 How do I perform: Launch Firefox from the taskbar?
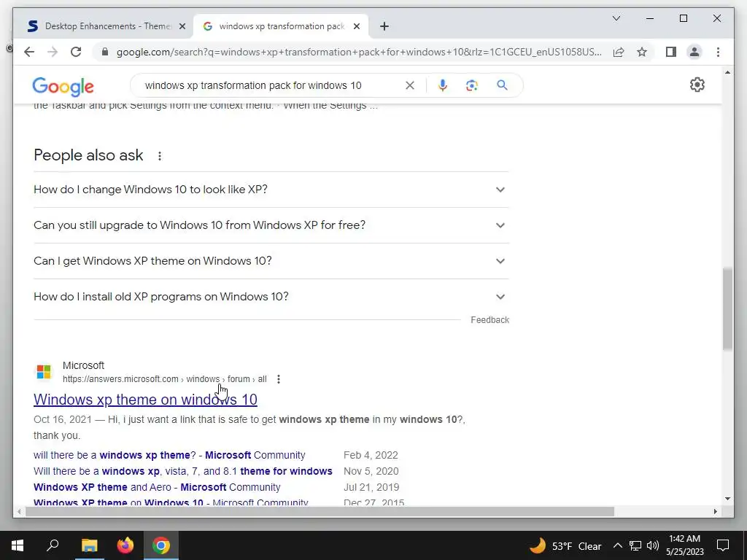tap(125, 545)
